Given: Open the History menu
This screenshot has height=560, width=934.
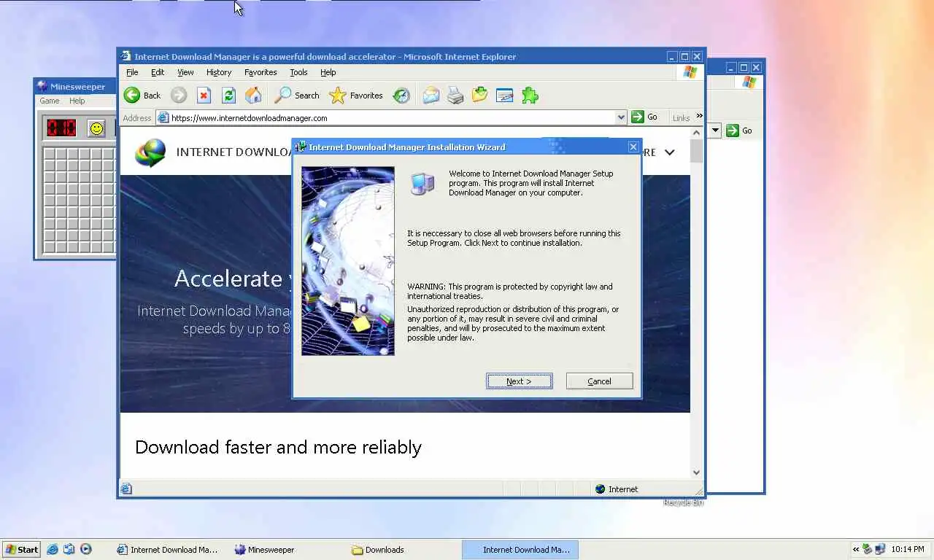Looking at the screenshot, I should tap(219, 72).
